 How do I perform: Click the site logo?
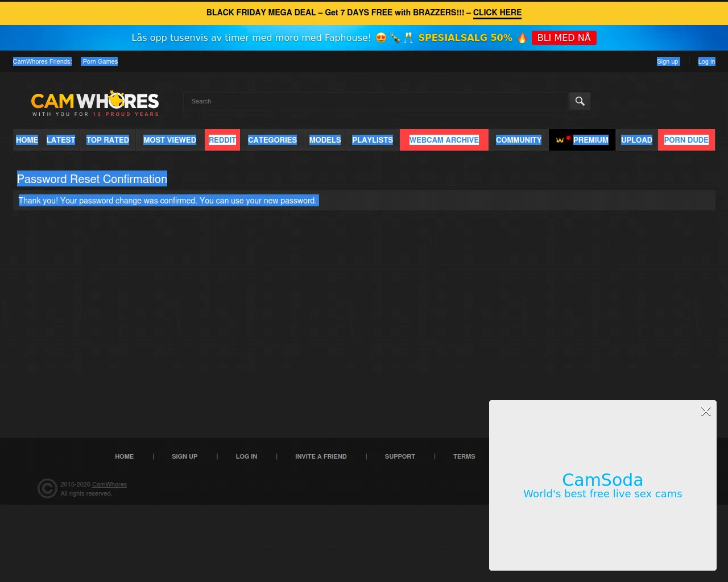pyautogui.click(x=95, y=103)
